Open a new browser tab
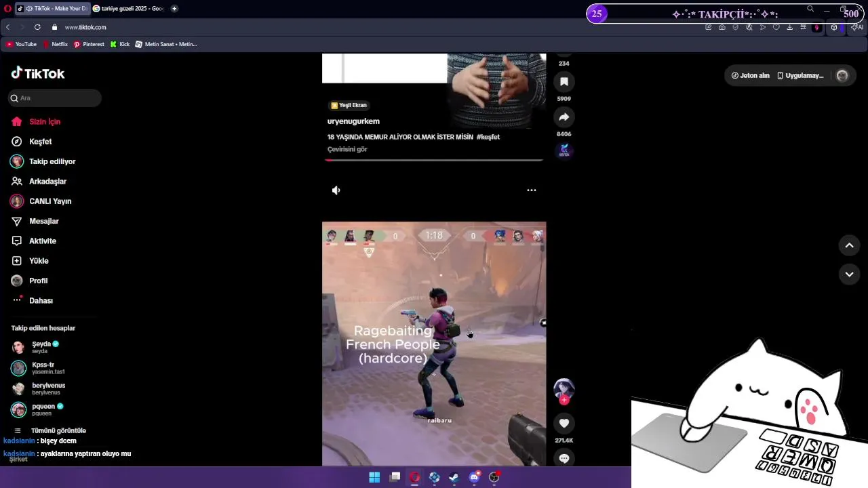This screenshot has width=868, height=488. [174, 9]
